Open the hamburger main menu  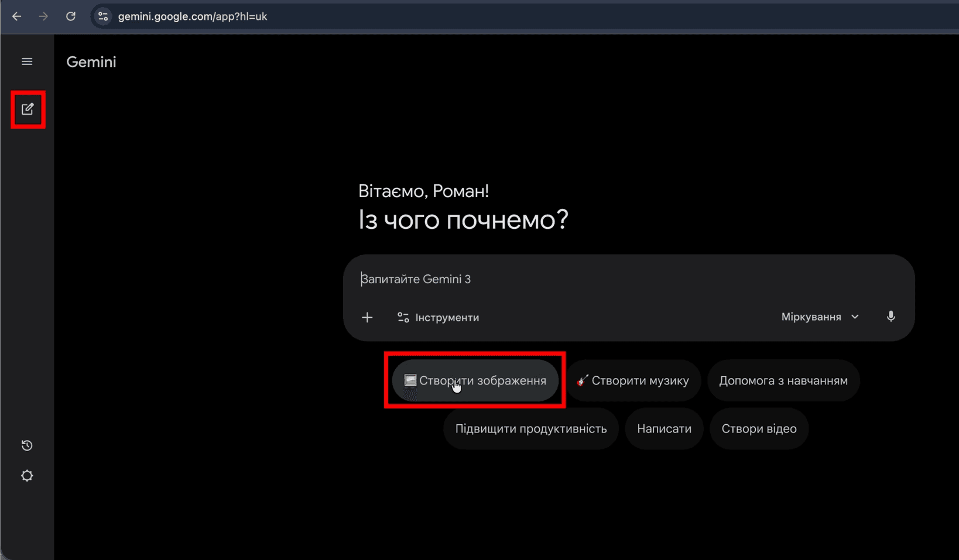point(27,61)
